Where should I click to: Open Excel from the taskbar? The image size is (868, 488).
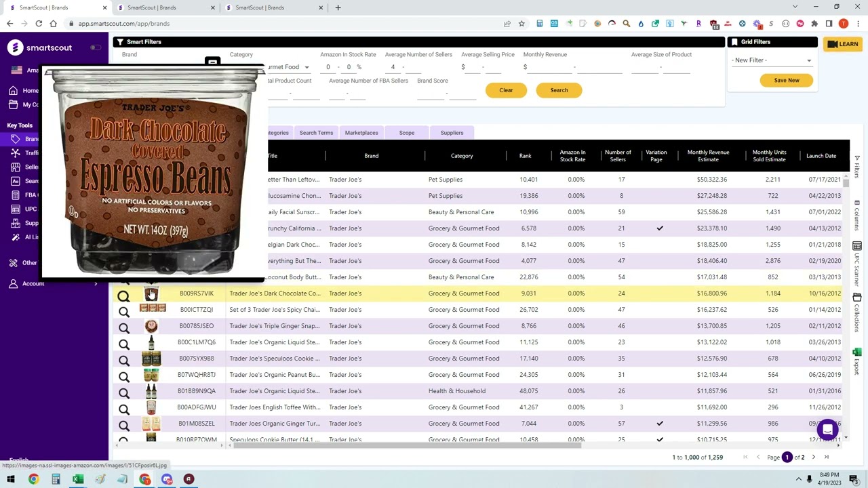pos(78,479)
